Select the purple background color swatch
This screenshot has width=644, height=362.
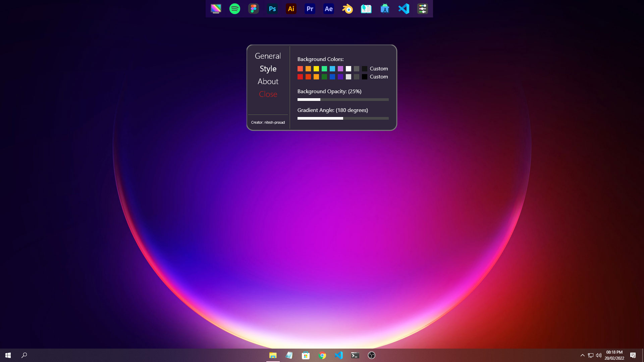pyautogui.click(x=340, y=76)
